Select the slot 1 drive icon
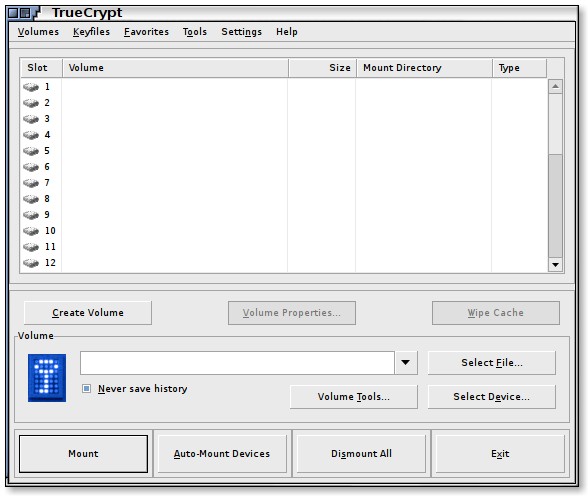Image resolution: width=588 pixels, height=496 pixels. click(x=31, y=87)
